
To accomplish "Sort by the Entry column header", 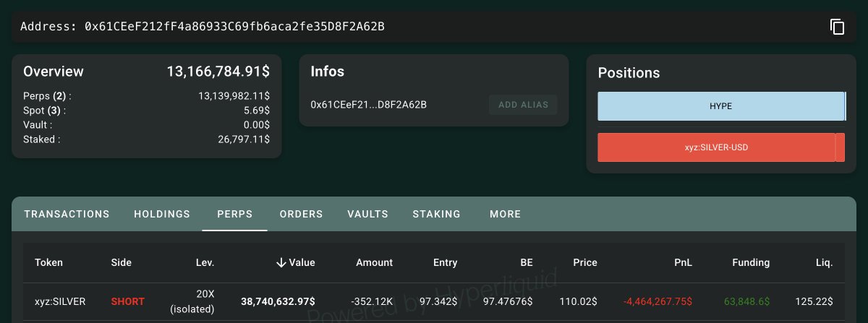I will (445, 262).
